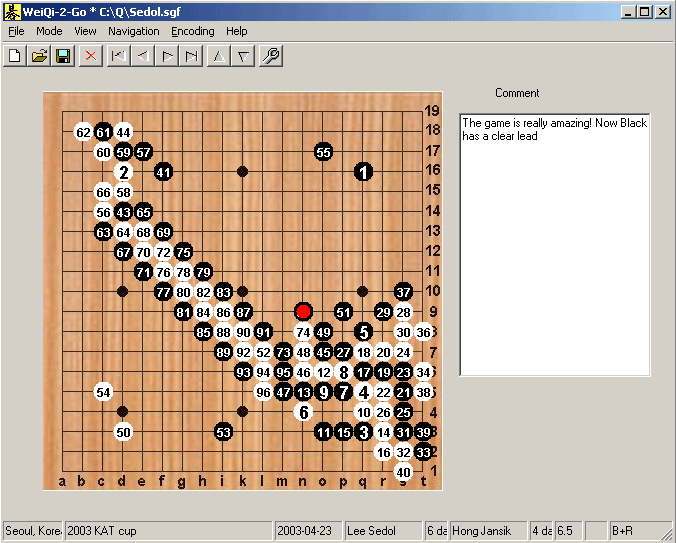The height and width of the screenshot is (543, 676).
Task: Save the game with the floppy icon
Action: 63,56
